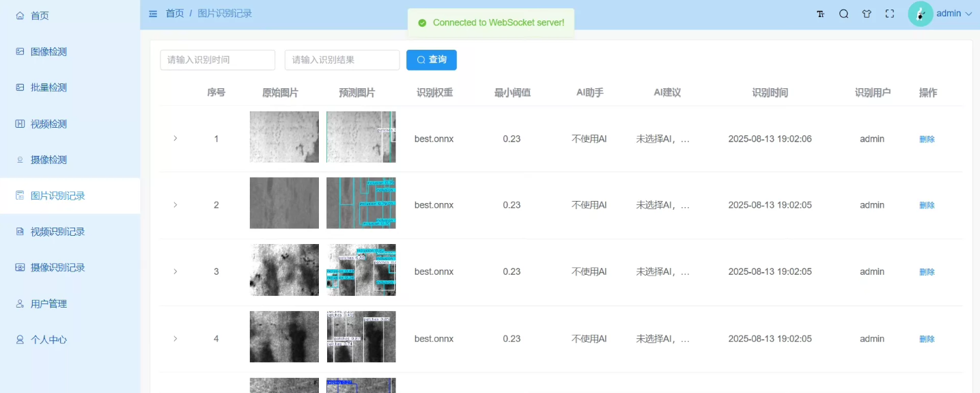
Task: Open 视频检测 menu item
Action: click(70, 124)
